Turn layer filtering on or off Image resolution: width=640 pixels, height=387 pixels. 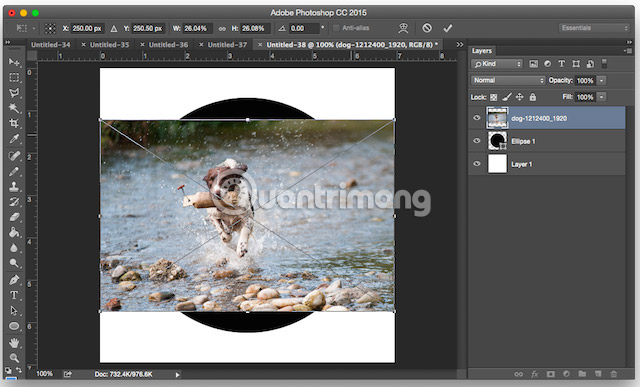(x=604, y=64)
